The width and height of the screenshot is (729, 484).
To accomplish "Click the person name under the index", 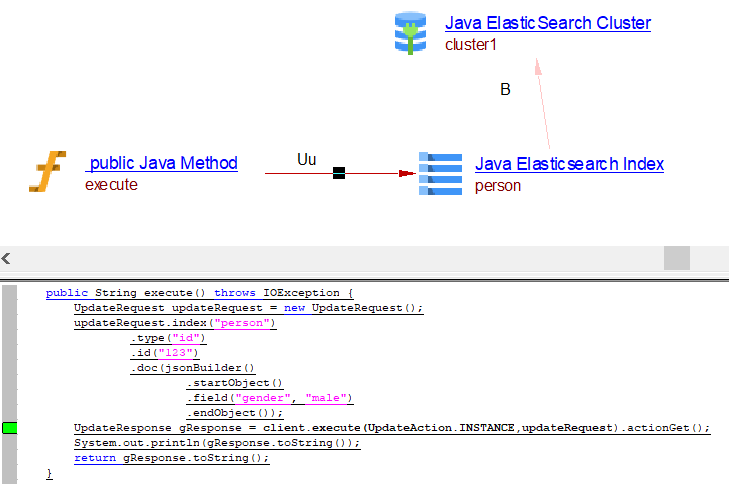I will (497, 186).
